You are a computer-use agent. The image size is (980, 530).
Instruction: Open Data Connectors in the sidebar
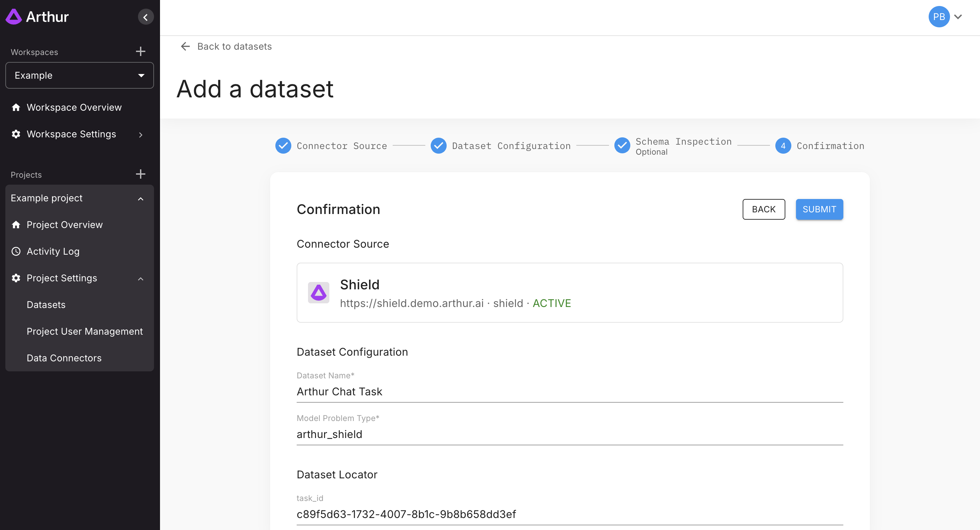tap(64, 358)
